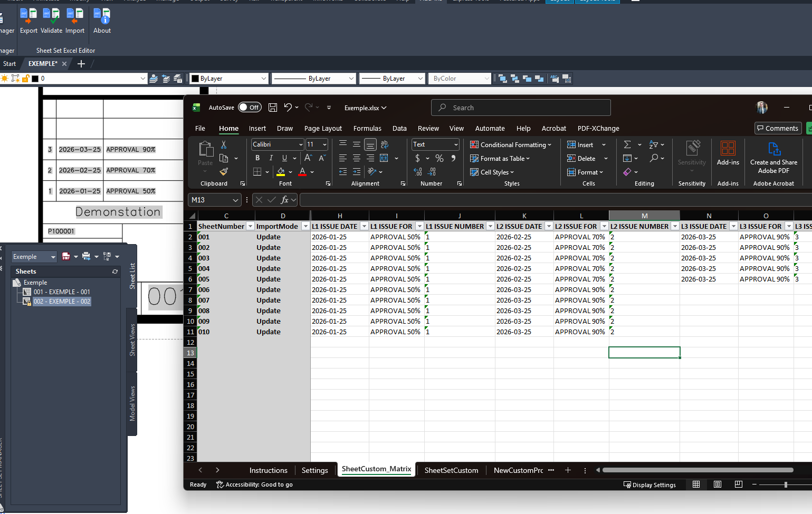
Task: Click Cell Styles button
Action: (x=492, y=172)
